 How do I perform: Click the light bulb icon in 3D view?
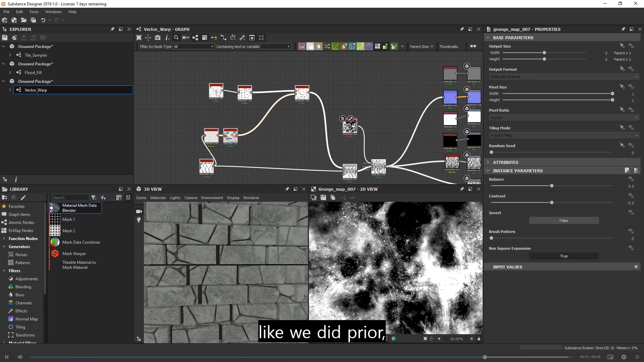pos(139,220)
